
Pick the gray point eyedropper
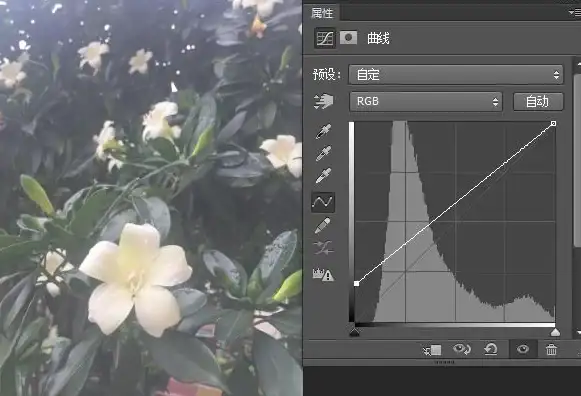[x=323, y=153]
